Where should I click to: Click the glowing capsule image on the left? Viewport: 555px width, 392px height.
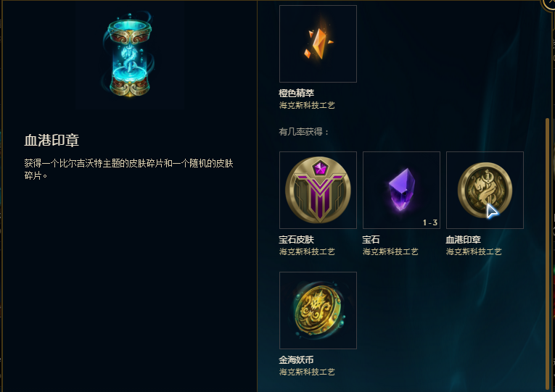coord(130,55)
